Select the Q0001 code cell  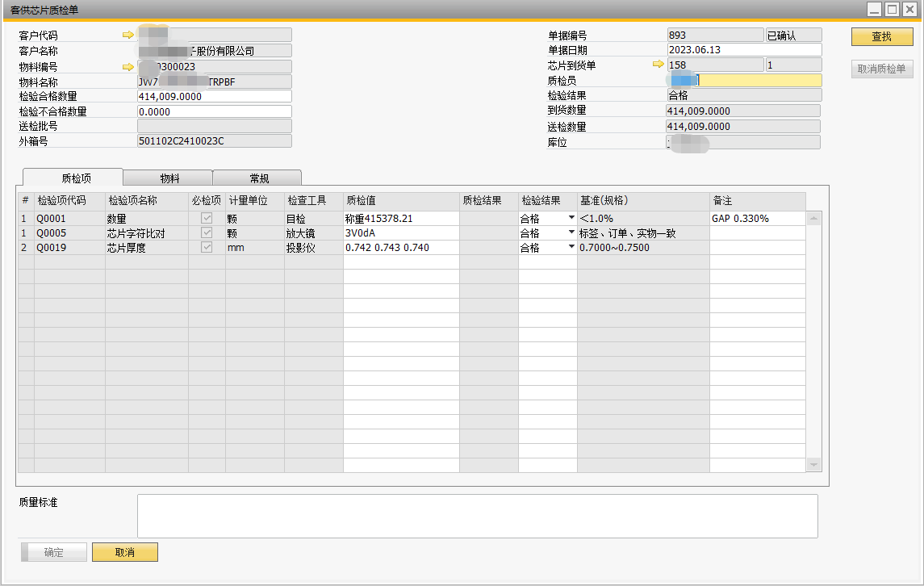coord(69,218)
